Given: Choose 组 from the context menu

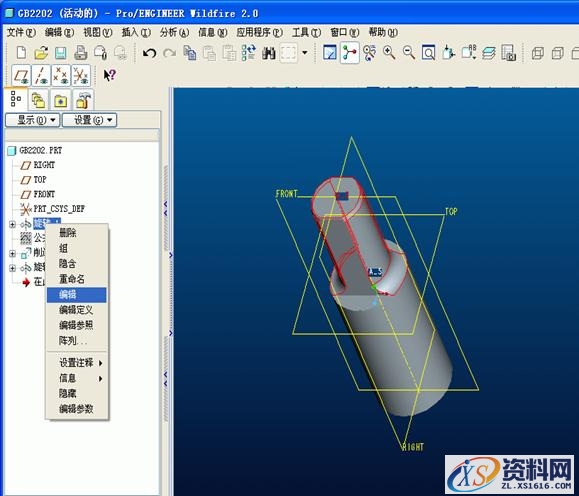Looking at the screenshot, I should coord(76,248).
